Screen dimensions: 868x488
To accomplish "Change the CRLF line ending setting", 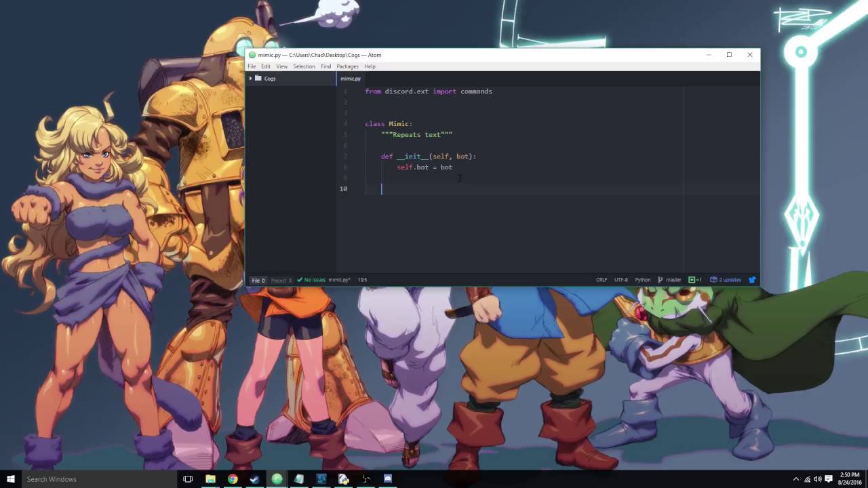I will [601, 280].
